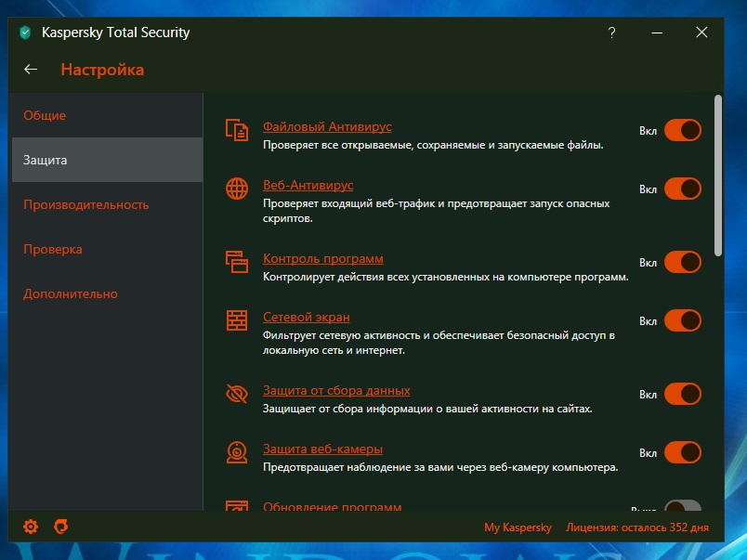Viewport: 747px width, 560px height.
Task: Disable the Контроль программ switch
Action: (683, 263)
